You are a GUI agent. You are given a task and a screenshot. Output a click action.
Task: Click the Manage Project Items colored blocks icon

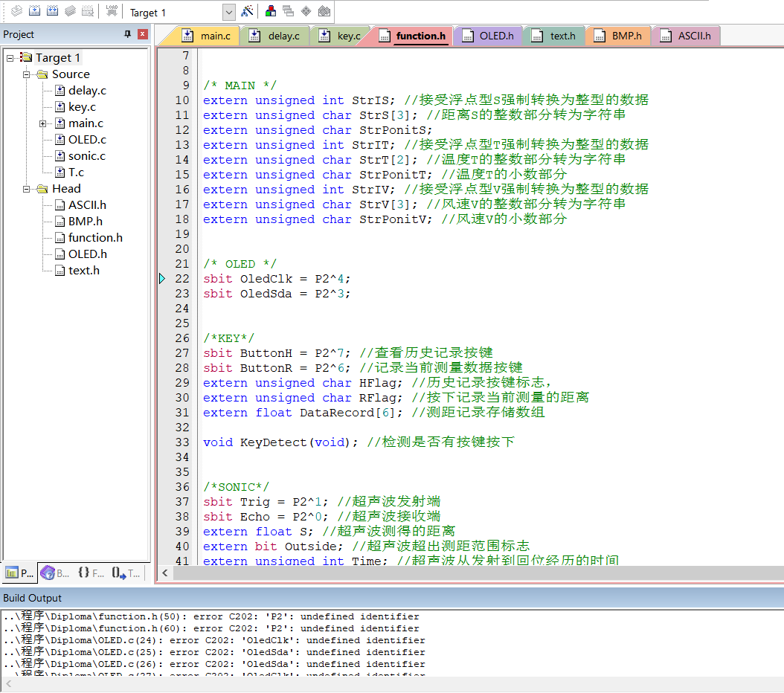(x=271, y=11)
